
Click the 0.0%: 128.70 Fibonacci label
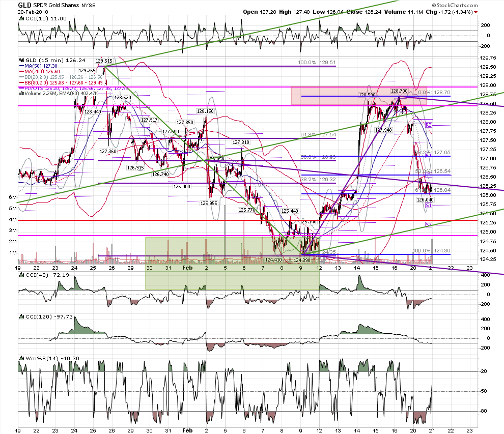click(x=434, y=93)
